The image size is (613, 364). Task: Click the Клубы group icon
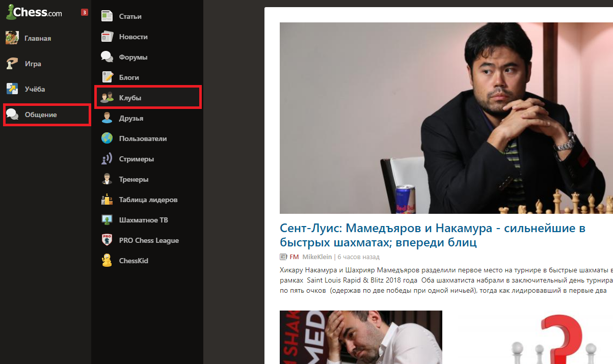tap(107, 98)
